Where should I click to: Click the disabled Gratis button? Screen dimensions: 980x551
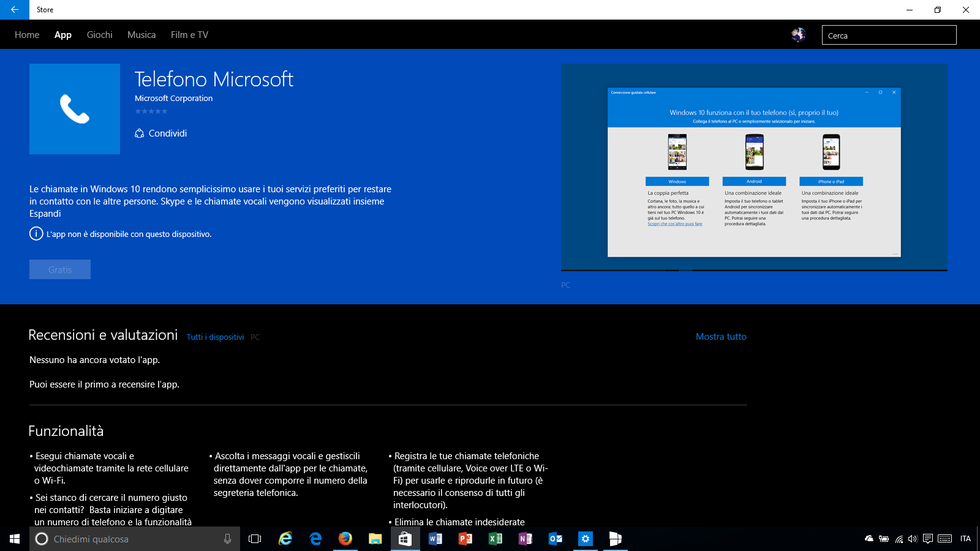[x=60, y=269]
